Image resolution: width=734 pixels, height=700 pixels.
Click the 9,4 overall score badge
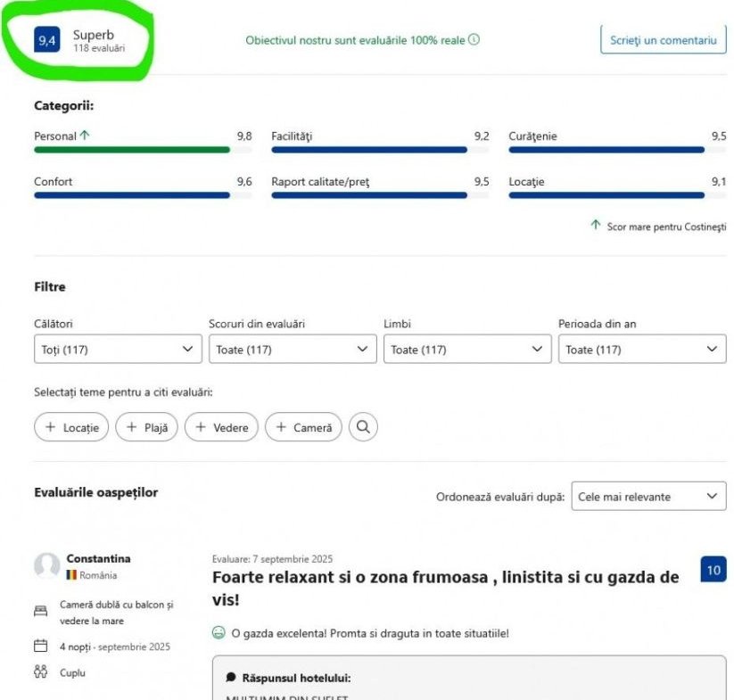47,41
